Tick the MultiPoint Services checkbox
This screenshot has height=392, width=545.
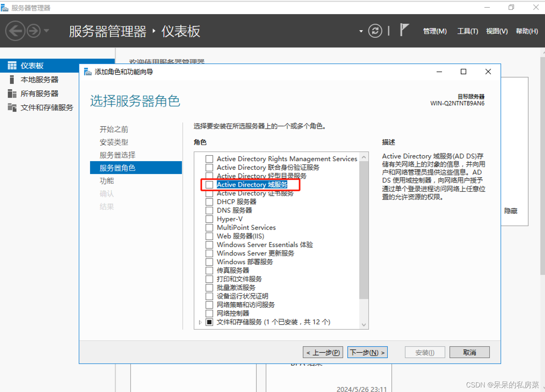point(209,227)
